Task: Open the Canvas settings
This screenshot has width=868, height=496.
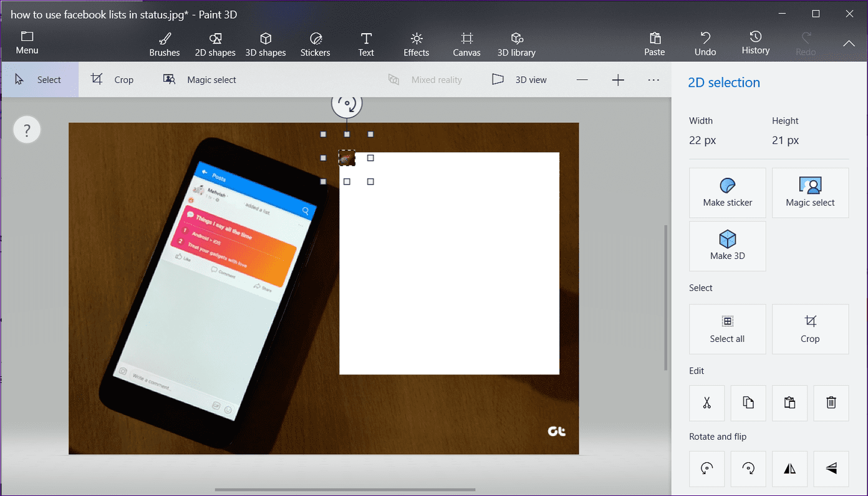Action: pos(467,44)
